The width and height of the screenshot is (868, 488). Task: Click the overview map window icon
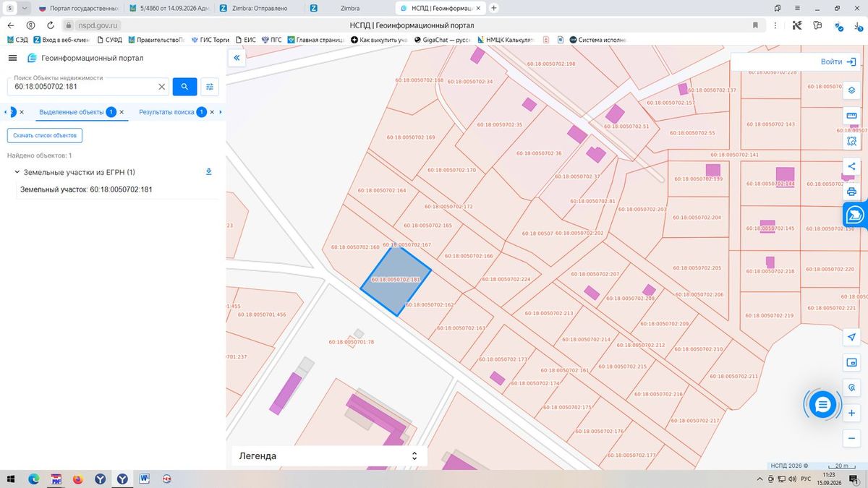(851, 362)
